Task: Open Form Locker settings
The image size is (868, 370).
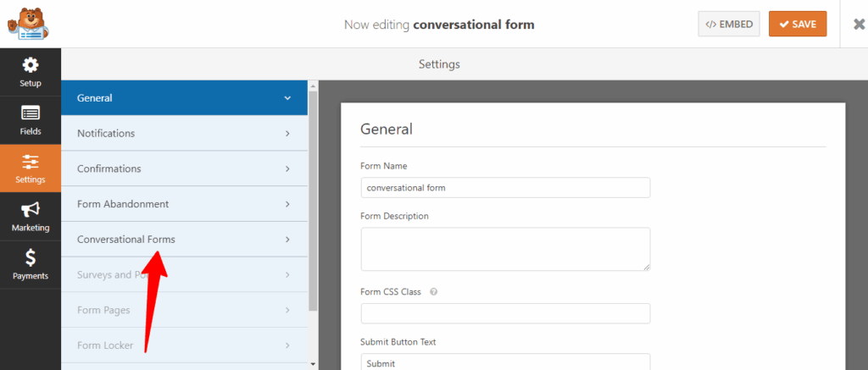Action: pos(184,345)
